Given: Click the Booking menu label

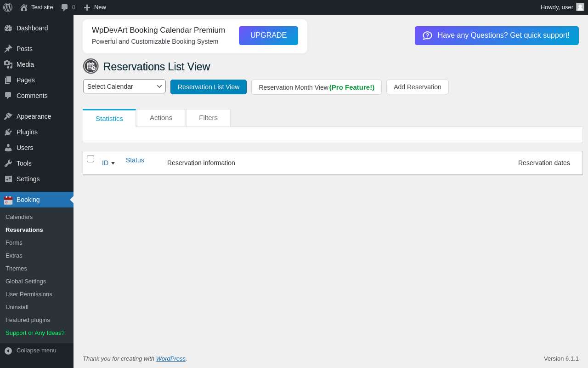Looking at the screenshot, I should [28, 200].
